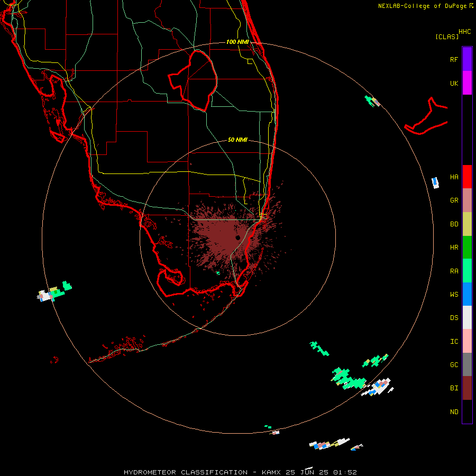Image resolution: width=476 pixels, height=476 pixels.
Task: Click the 'BI' legend label
Action: [454, 388]
